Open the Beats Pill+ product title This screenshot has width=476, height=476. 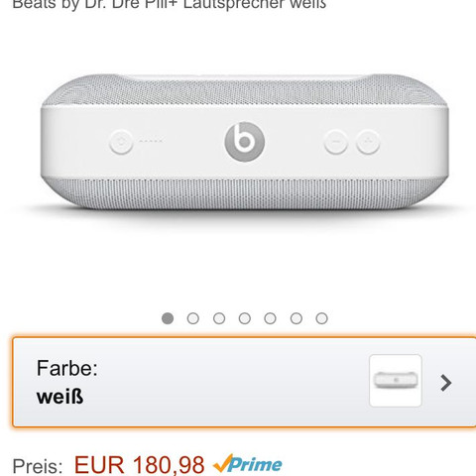click(x=170, y=5)
